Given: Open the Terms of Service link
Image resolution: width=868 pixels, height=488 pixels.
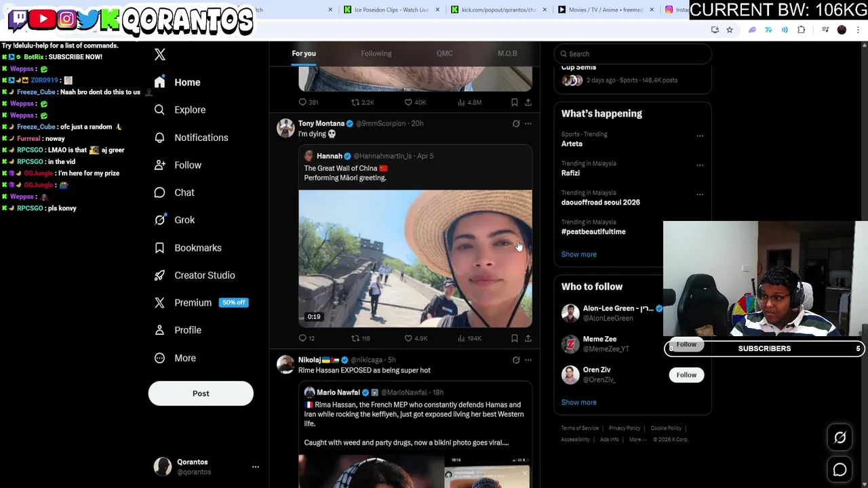Looking at the screenshot, I should click(x=580, y=428).
